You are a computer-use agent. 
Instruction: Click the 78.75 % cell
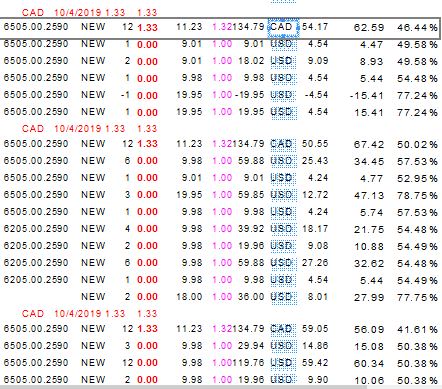417,195
